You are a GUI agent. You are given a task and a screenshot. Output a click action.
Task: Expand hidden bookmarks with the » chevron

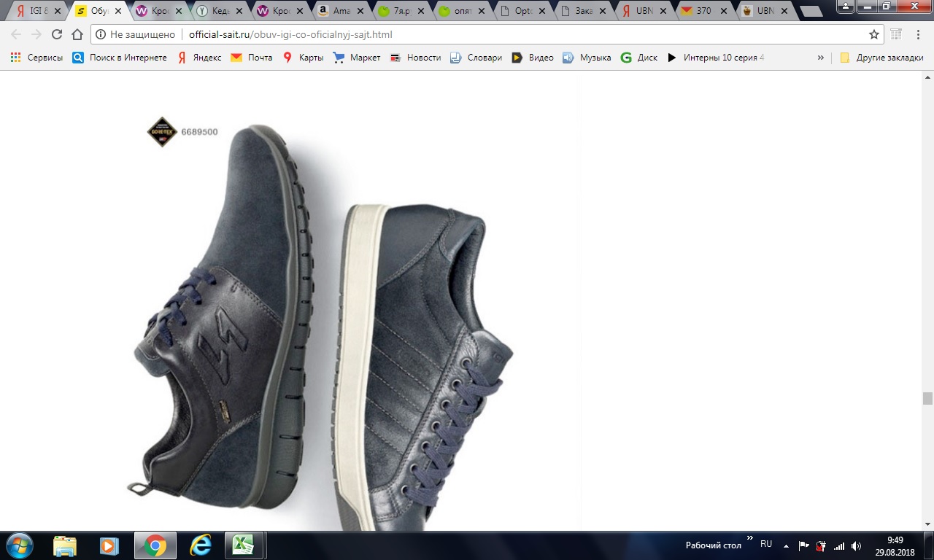click(820, 58)
